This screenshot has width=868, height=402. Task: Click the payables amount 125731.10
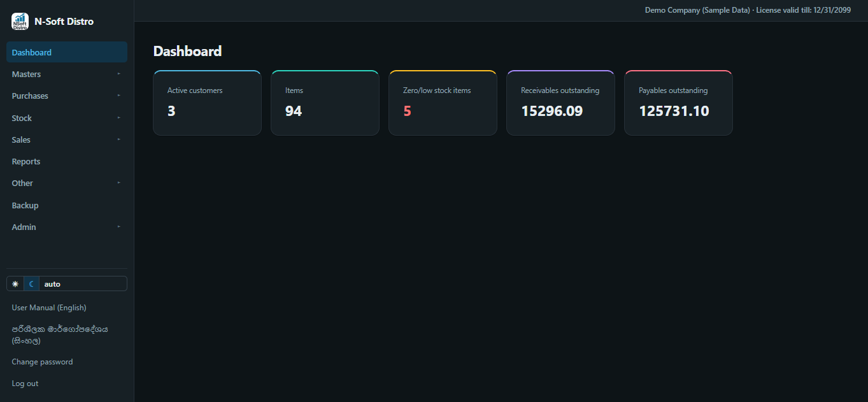[674, 111]
